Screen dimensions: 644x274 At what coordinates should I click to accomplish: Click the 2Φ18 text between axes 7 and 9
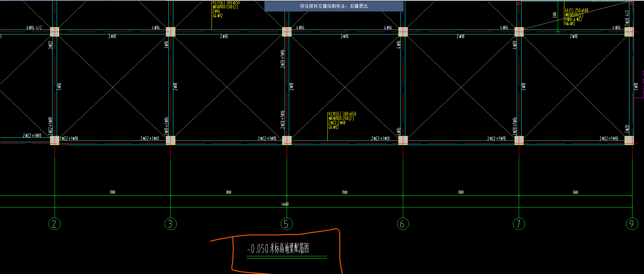(x=574, y=37)
